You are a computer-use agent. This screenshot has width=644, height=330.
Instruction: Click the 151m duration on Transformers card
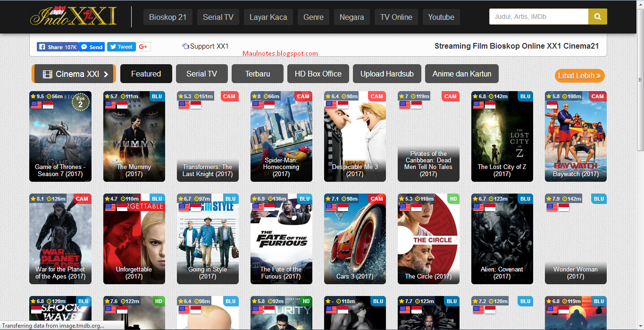tap(203, 96)
